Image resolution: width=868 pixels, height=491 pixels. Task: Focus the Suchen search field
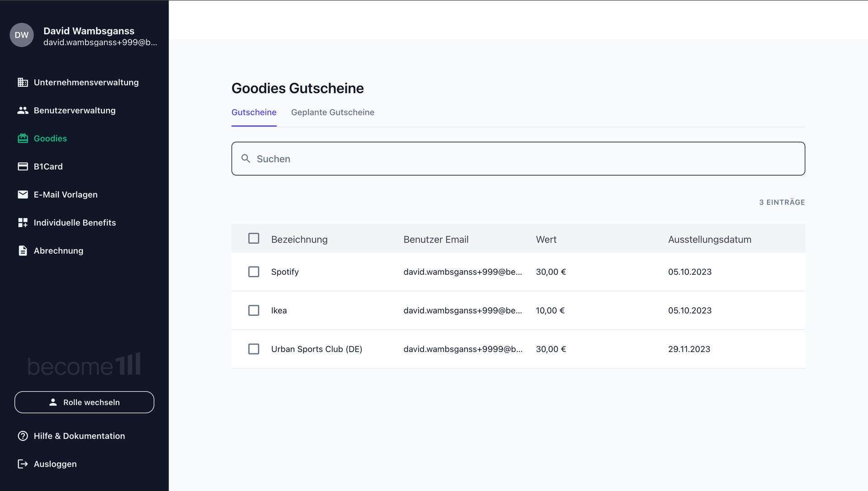[x=524, y=159]
